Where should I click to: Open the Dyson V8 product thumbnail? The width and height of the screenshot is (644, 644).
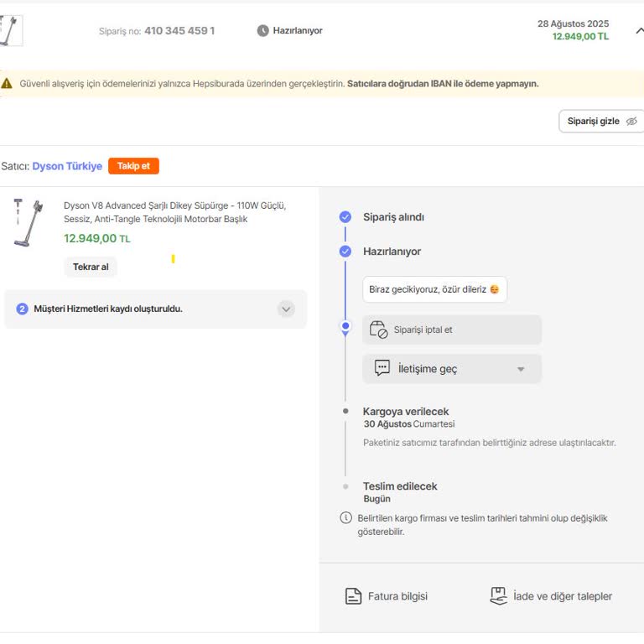pyautogui.click(x=29, y=222)
